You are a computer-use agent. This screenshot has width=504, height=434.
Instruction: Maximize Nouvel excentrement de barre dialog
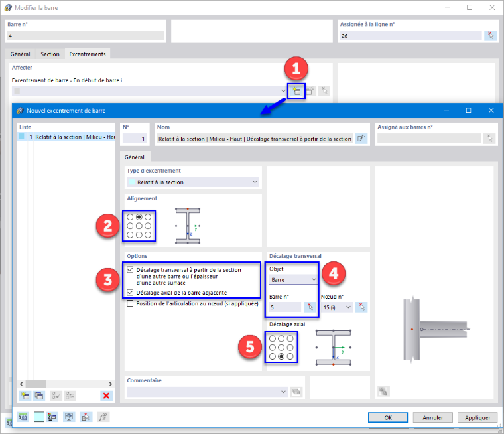469,110
